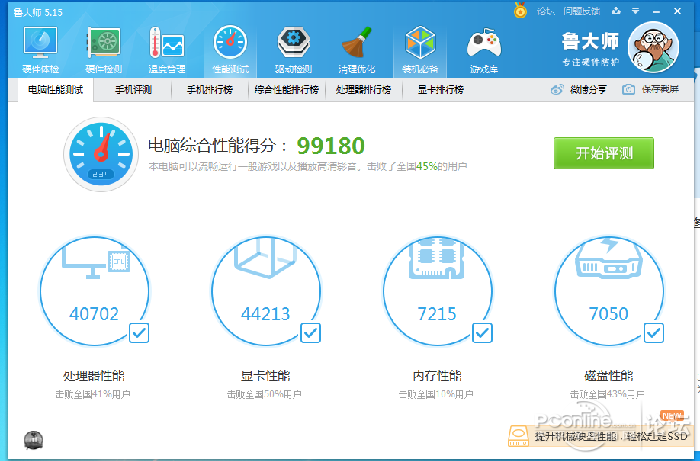Click the 显卡性能 label
The image size is (700, 461).
coord(265,376)
